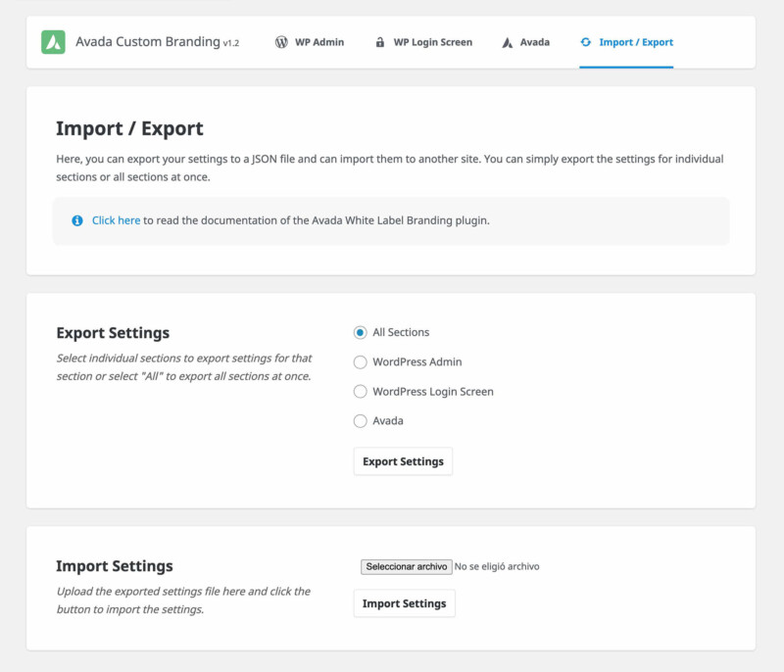The image size is (784, 672).
Task: Click the WordPress globe icon beside WP Admin
Action: coord(280,42)
